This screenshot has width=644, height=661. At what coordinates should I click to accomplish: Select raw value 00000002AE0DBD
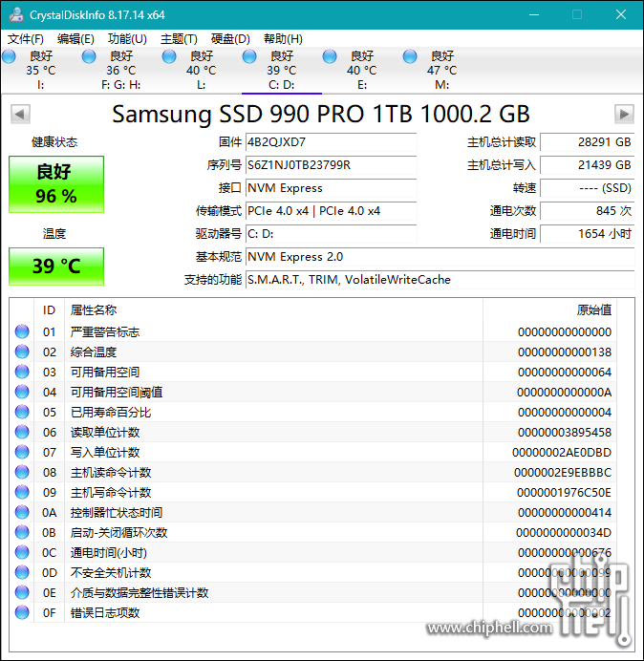(562, 453)
